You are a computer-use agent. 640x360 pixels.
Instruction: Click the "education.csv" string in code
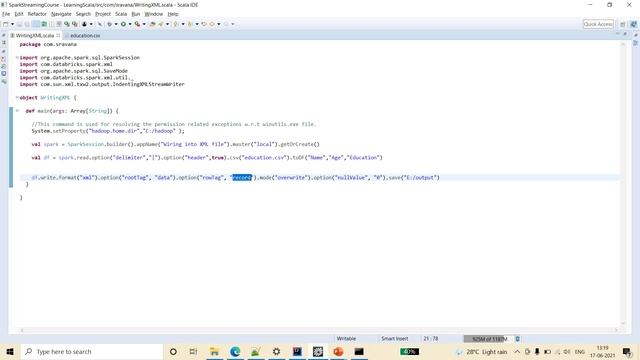point(263,157)
